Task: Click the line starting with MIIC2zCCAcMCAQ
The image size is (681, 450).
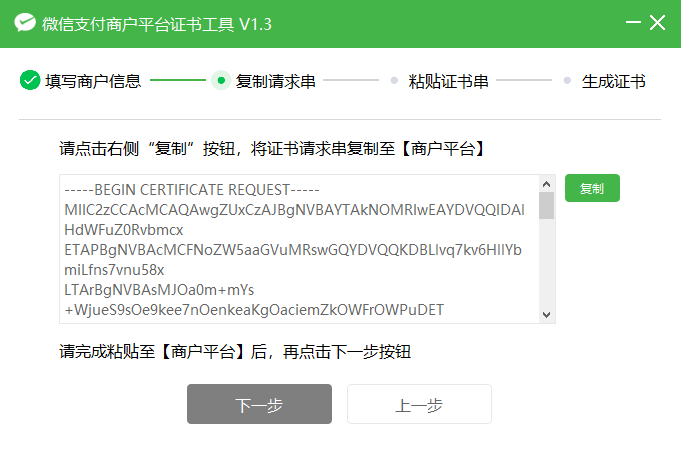Action: pyautogui.click(x=294, y=210)
